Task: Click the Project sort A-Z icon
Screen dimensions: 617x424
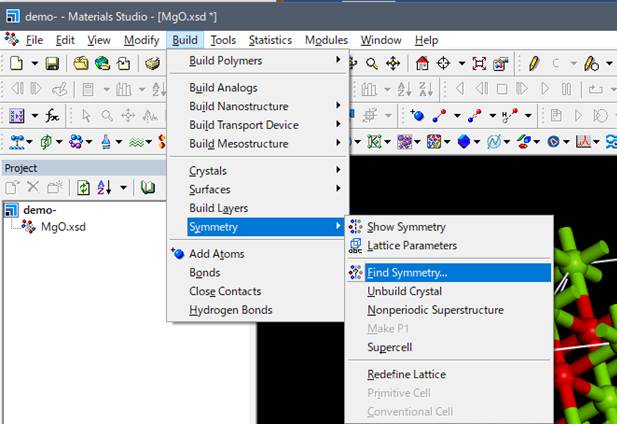Action: tap(104, 188)
